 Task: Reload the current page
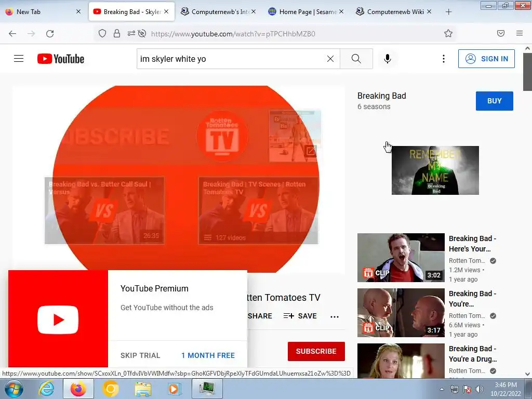[x=50, y=33]
